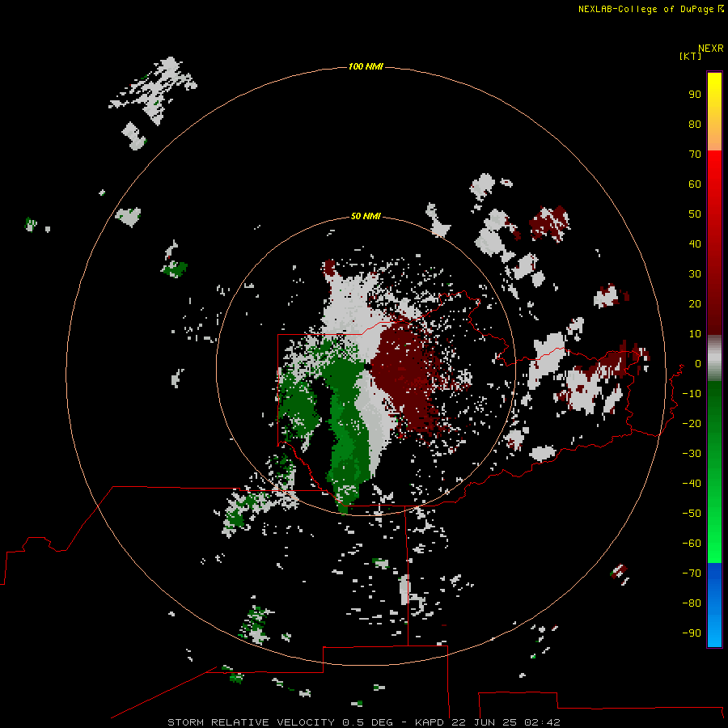This screenshot has width=728, height=728.
Task: Click the -50 value on the velocity scale
Action: [x=692, y=513]
